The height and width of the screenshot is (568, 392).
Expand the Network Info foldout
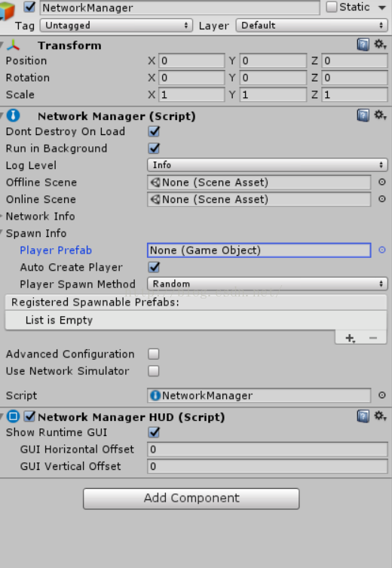point(2,216)
